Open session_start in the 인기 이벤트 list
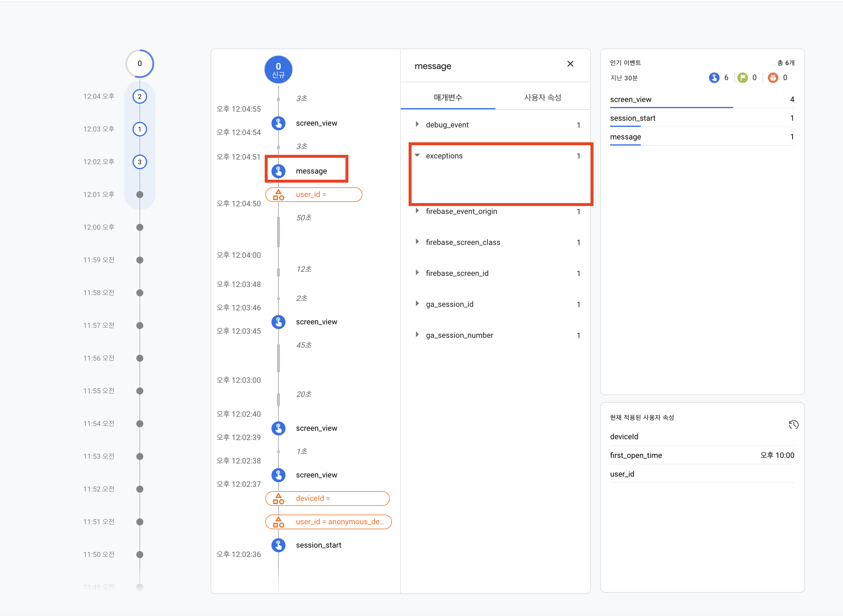 [632, 118]
